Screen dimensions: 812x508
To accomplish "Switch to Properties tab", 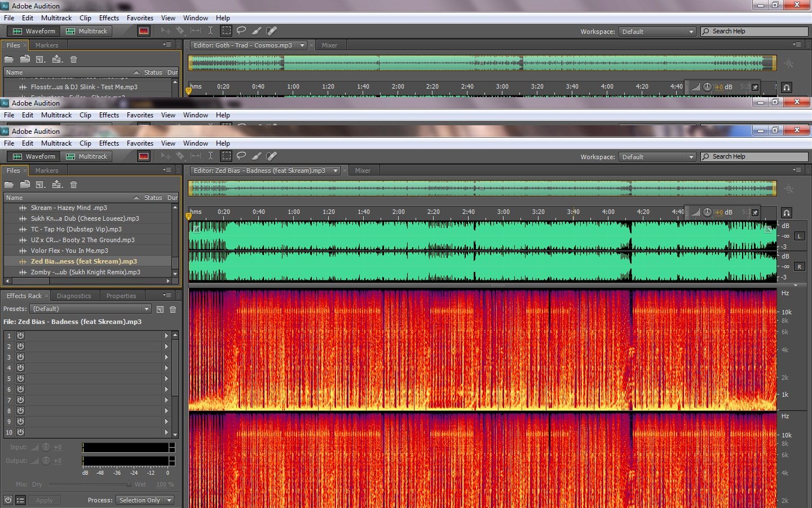I will click(121, 296).
